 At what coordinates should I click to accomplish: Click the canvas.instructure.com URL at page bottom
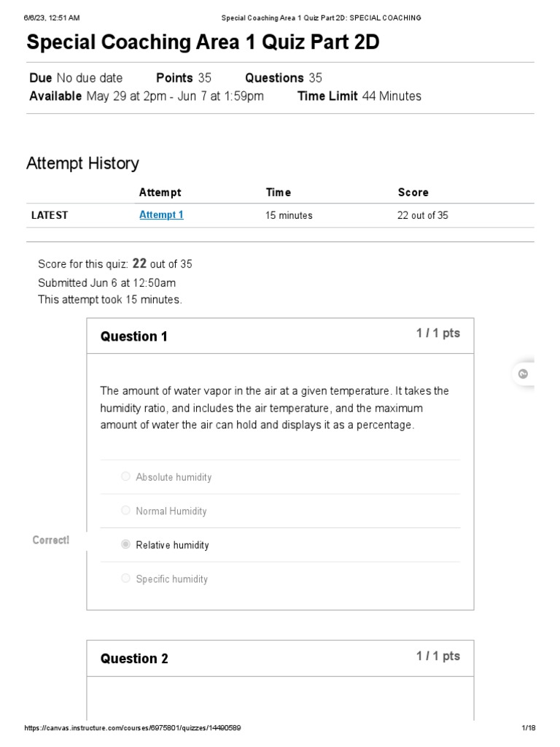coord(133,728)
